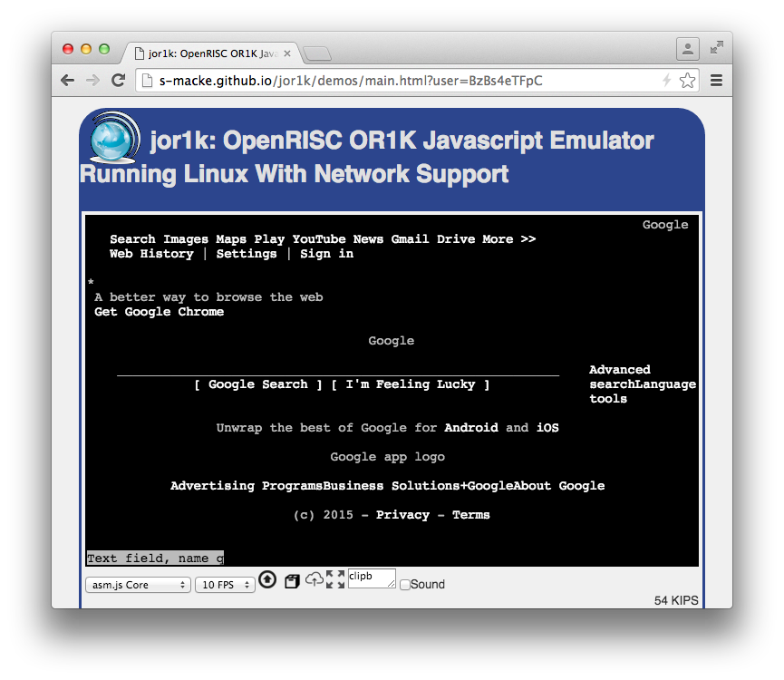Click the jor1k globe logo
784x680 pixels.
(x=114, y=138)
